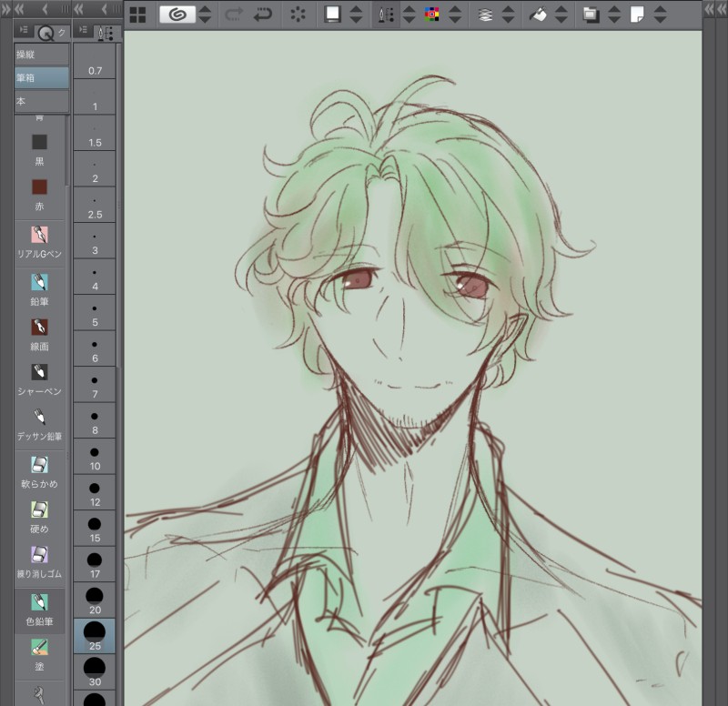
Task: Open the brush size panel menu icon
Action: pyautogui.click(x=83, y=30)
